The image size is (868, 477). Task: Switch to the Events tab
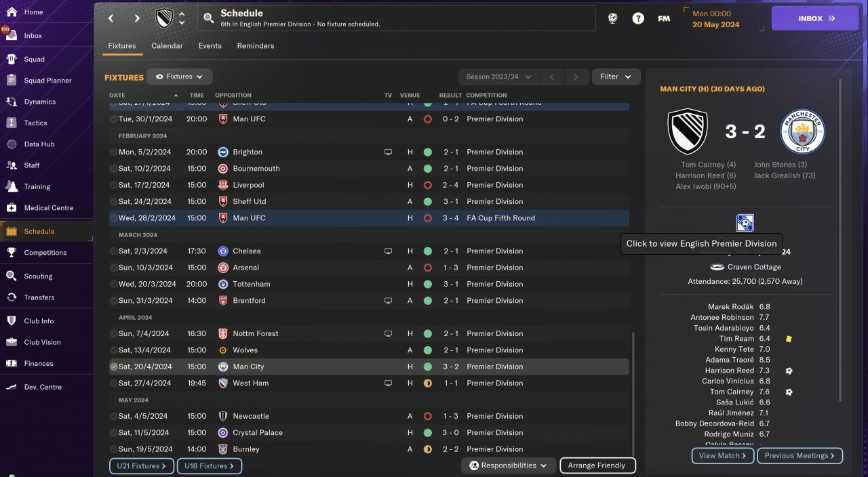210,46
